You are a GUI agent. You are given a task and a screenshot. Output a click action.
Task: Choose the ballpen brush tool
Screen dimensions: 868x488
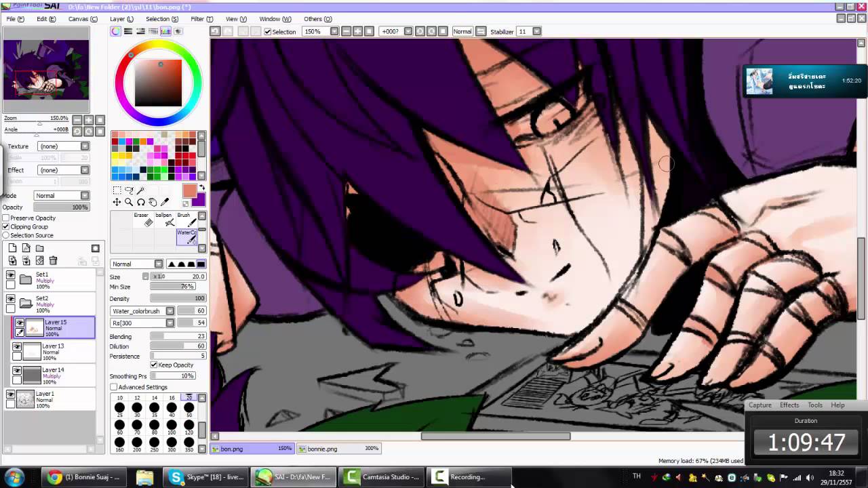coord(165,220)
